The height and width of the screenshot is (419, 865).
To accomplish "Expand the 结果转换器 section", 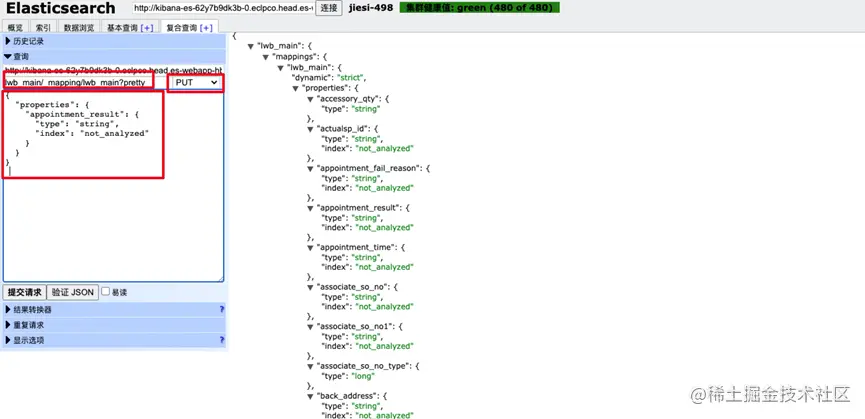I will (x=114, y=310).
